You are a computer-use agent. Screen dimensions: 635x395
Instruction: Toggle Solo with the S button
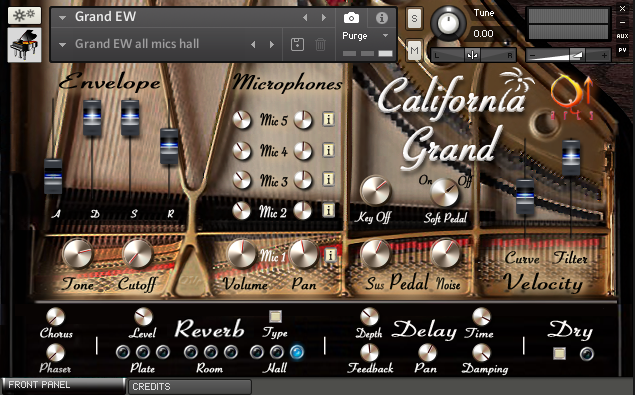pyautogui.click(x=414, y=19)
